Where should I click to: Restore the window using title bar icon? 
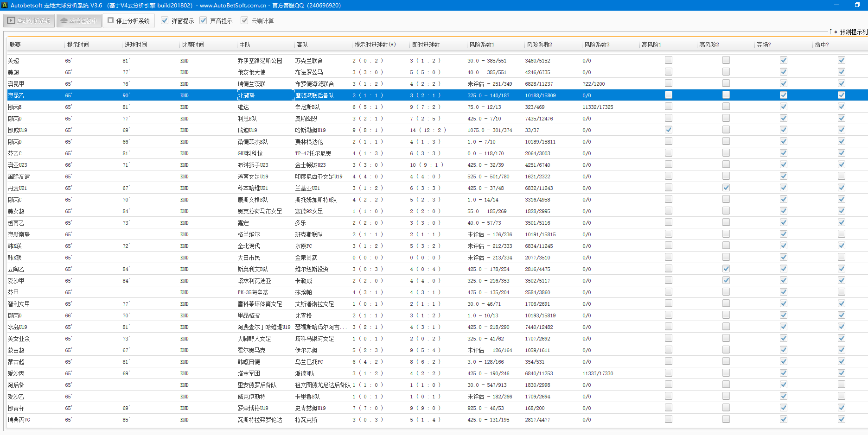[x=857, y=5]
